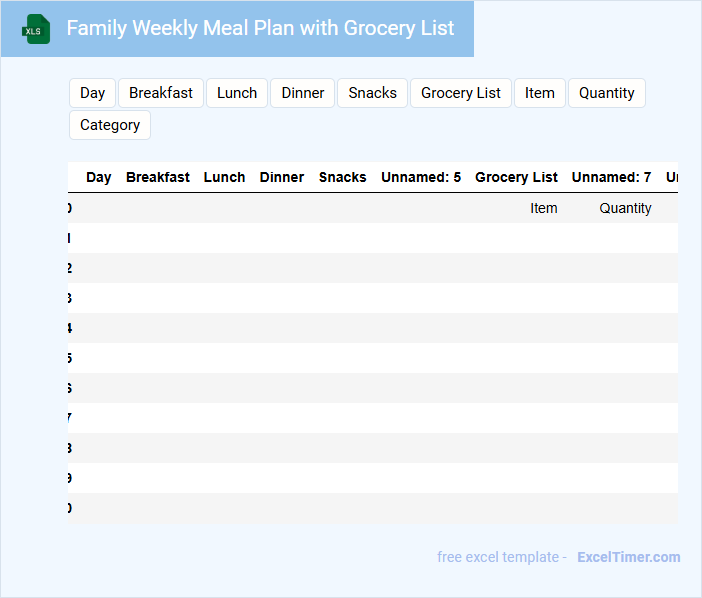
Task: Click the Grocery List tag button
Action: coord(461,93)
